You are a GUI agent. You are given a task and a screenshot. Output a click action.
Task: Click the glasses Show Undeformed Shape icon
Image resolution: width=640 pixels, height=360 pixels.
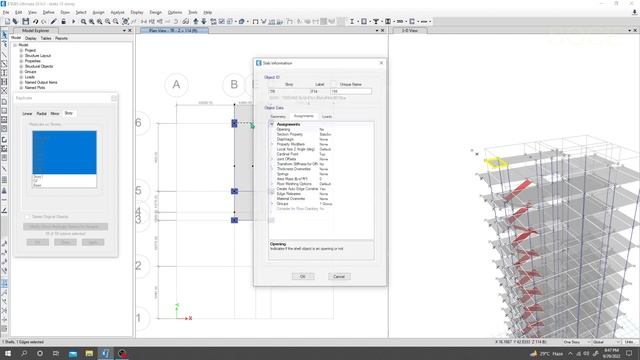(186, 21)
